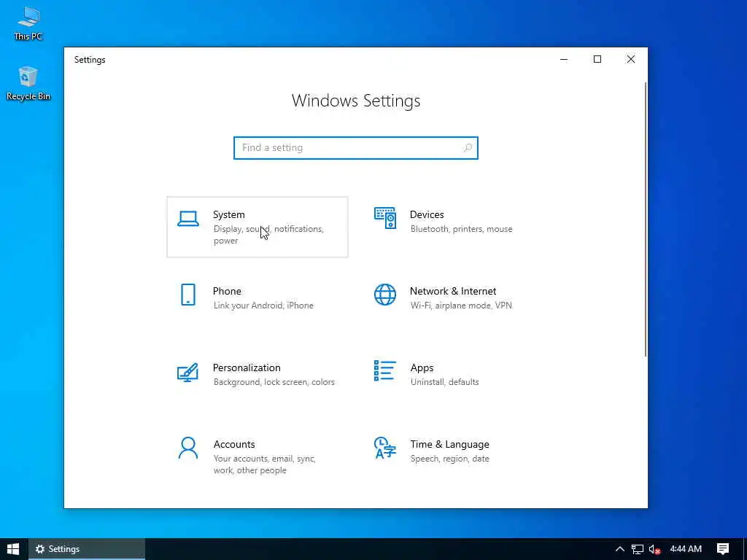Screen dimensions: 747x560
Task: Click the Network & Internet heading
Action: pyautogui.click(x=453, y=291)
